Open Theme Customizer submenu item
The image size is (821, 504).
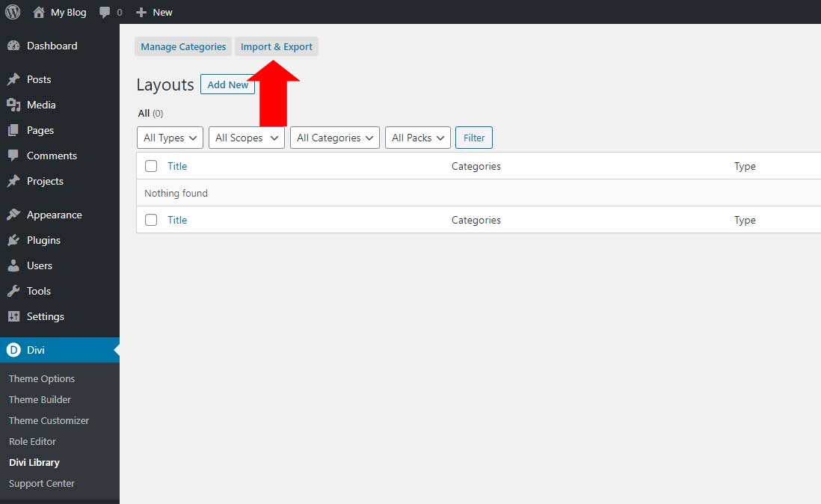tap(49, 420)
